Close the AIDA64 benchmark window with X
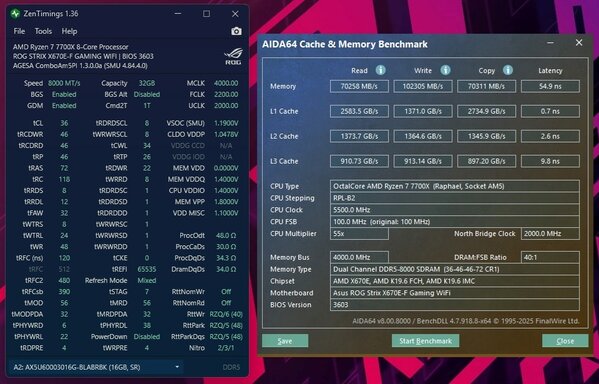The image size is (599, 384). tap(579, 43)
